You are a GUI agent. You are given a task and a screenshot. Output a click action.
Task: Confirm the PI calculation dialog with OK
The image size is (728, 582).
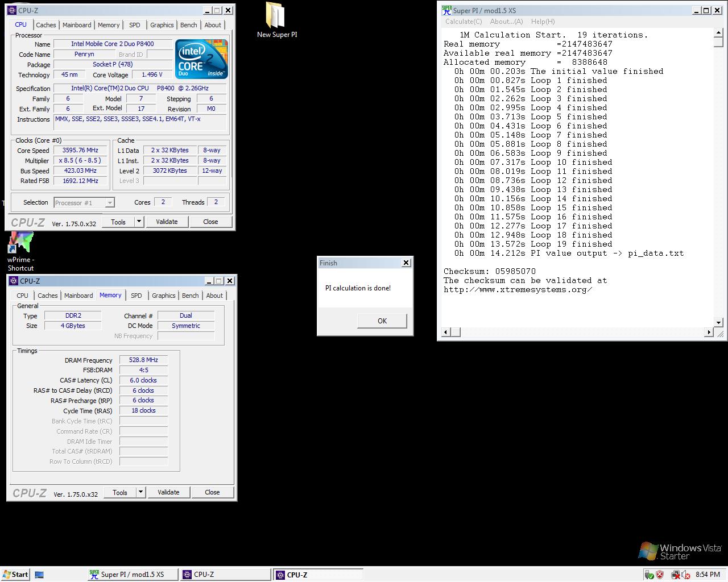pyautogui.click(x=382, y=321)
